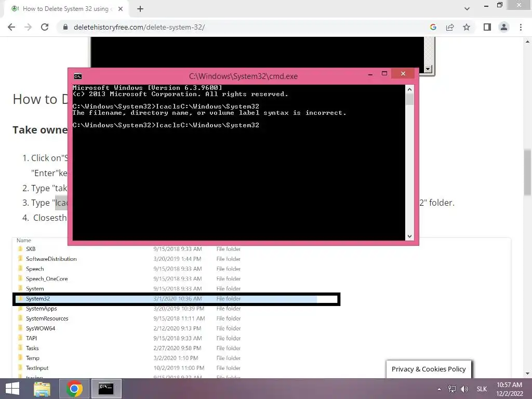Click the SystemApps folder row
The width and height of the screenshot is (532, 399).
pos(129,309)
